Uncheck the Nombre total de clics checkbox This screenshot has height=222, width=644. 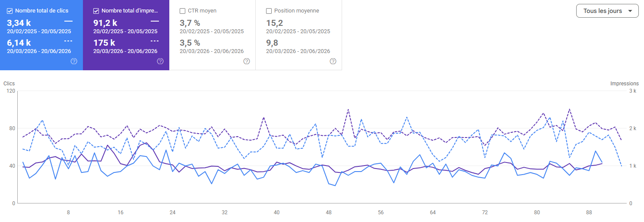[x=10, y=11]
